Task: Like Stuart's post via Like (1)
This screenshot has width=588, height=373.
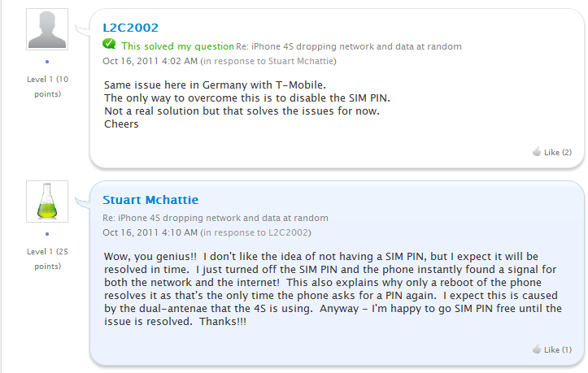Action: [558, 349]
